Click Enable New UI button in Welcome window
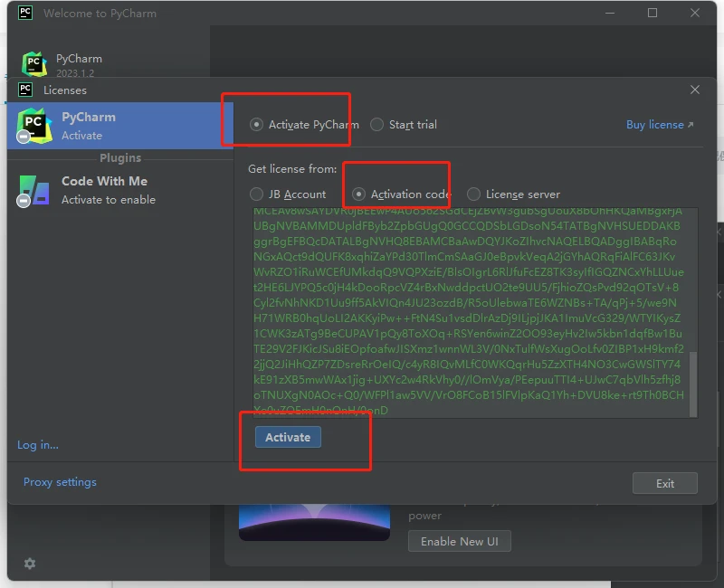This screenshot has width=724, height=588. click(460, 541)
